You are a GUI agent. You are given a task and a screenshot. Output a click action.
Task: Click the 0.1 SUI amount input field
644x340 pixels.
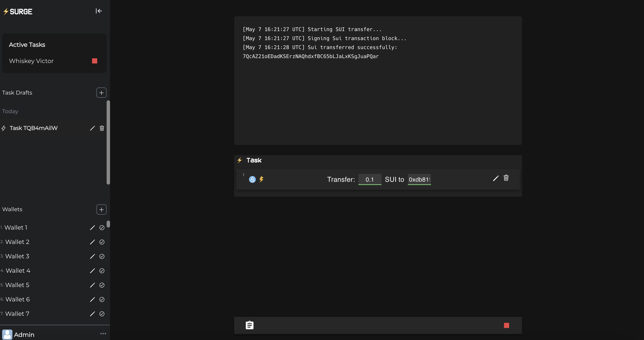click(x=370, y=179)
